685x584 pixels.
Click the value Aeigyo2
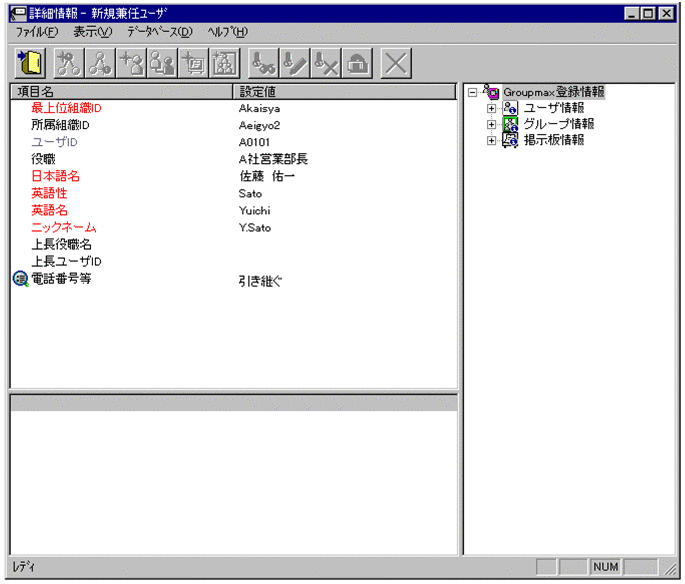259,125
